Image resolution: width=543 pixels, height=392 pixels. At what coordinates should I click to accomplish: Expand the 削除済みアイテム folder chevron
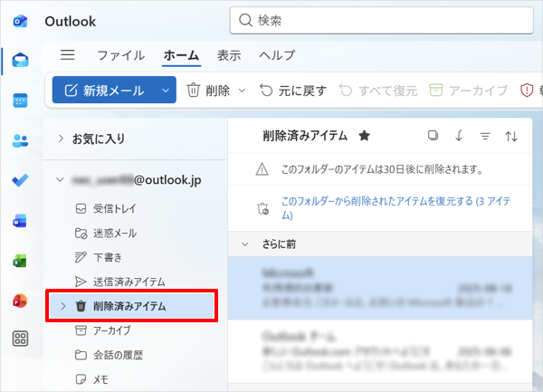point(63,306)
